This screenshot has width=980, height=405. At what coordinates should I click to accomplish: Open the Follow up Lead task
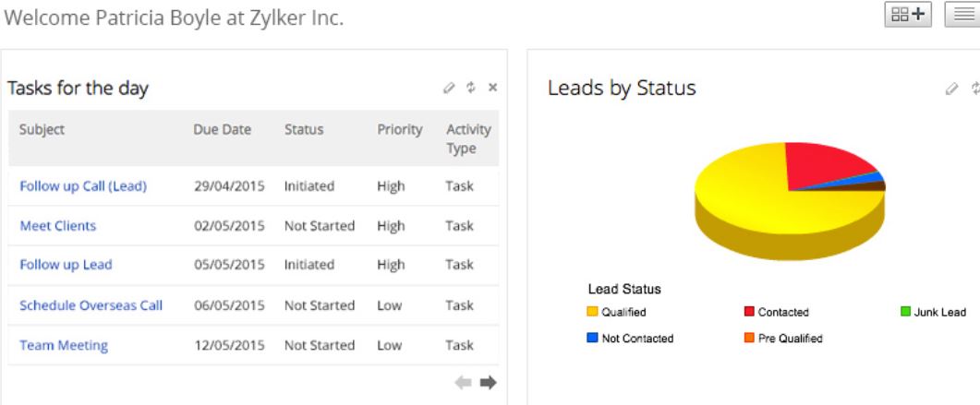click(66, 265)
